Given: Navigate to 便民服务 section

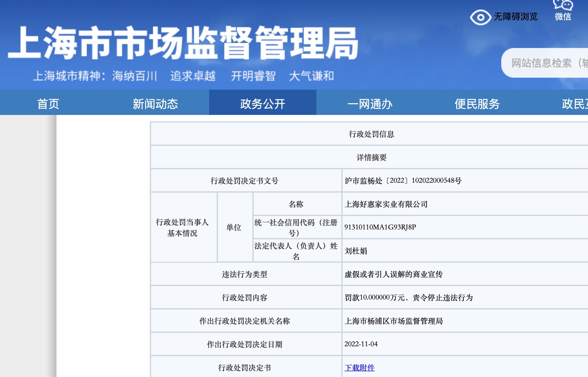Looking at the screenshot, I should pos(477,104).
